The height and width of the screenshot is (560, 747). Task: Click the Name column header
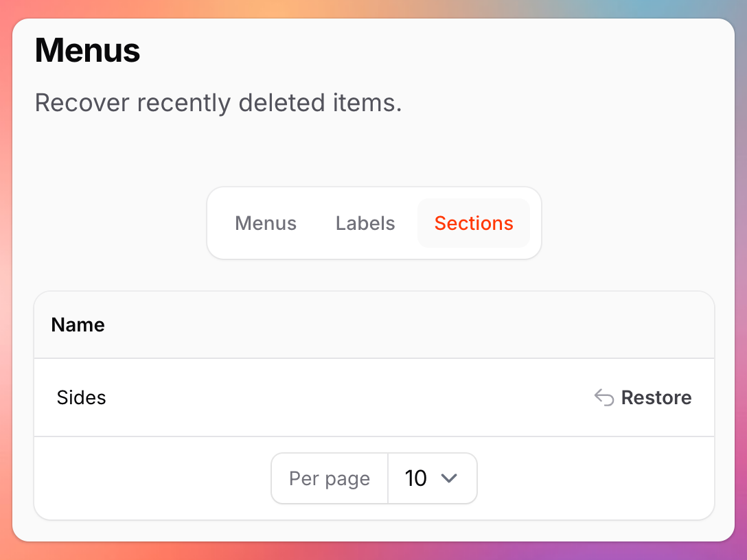78,325
